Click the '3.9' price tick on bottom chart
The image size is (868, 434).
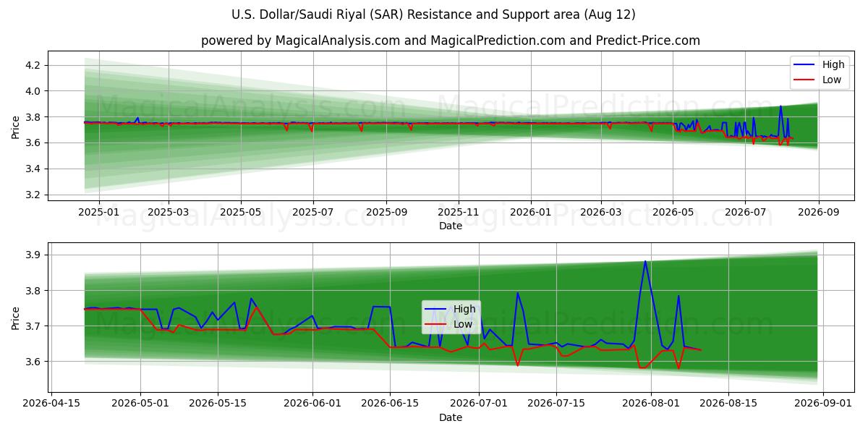tap(33, 255)
